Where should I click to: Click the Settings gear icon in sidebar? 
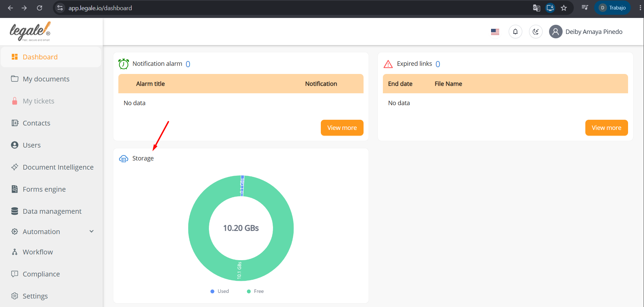[15, 296]
